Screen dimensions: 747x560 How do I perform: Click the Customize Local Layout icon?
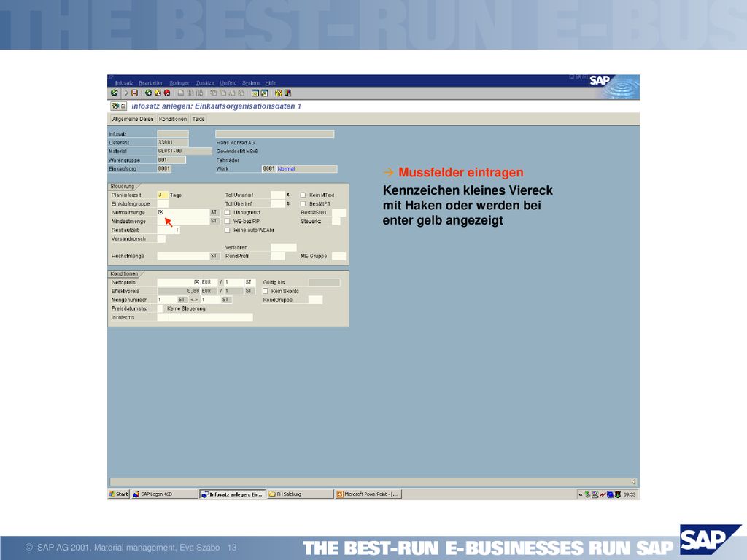(x=287, y=93)
